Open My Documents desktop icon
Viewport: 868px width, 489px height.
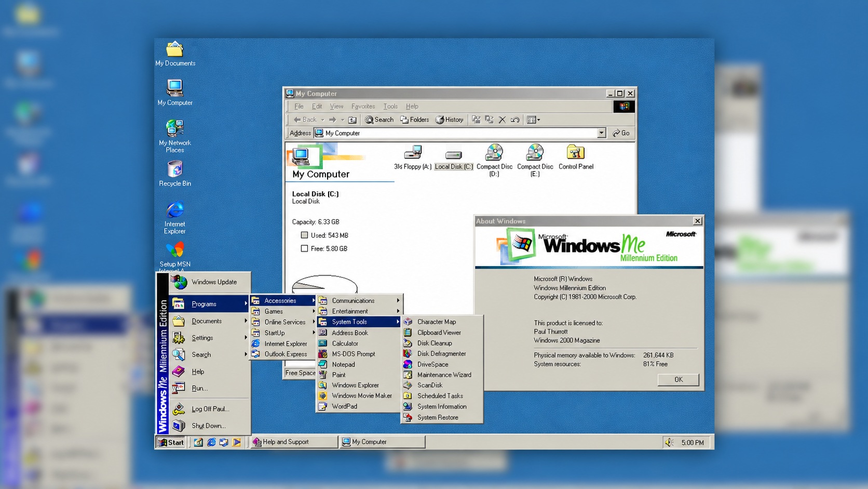tap(175, 54)
